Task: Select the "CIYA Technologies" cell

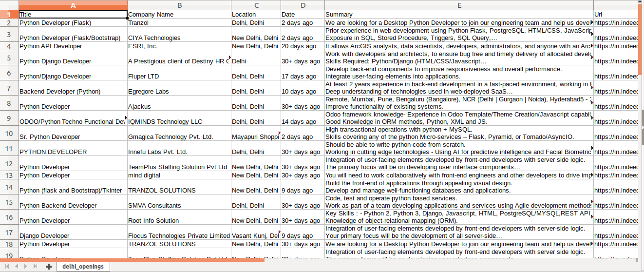Action: (179, 34)
